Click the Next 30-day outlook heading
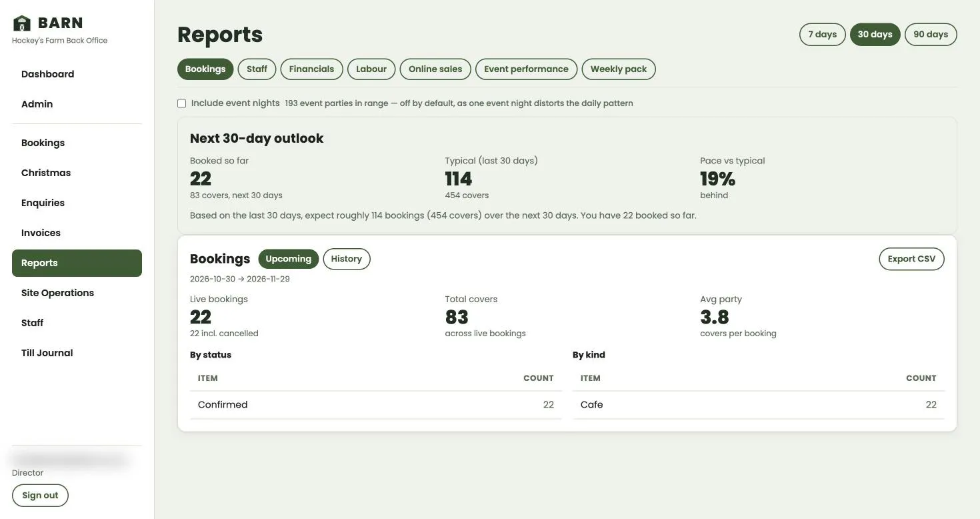The width and height of the screenshot is (980, 519). tap(257, 138)
